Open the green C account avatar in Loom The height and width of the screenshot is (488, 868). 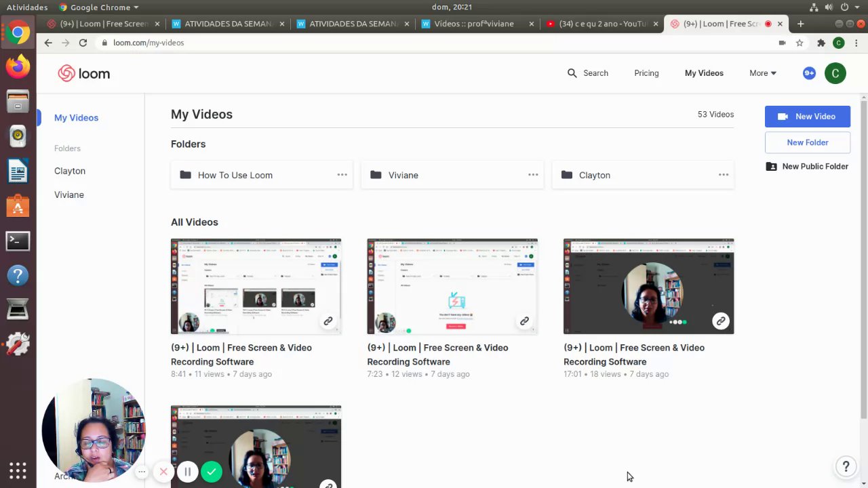click(x=835, y=73)
